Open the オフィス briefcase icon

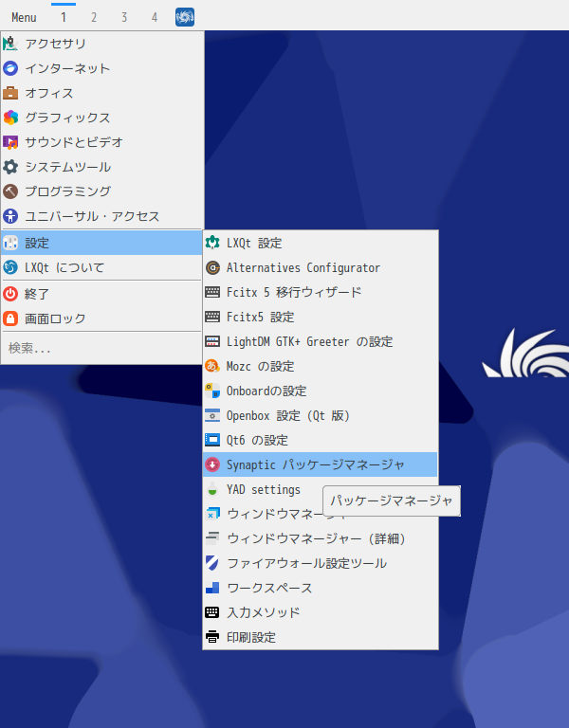(10, 93)
